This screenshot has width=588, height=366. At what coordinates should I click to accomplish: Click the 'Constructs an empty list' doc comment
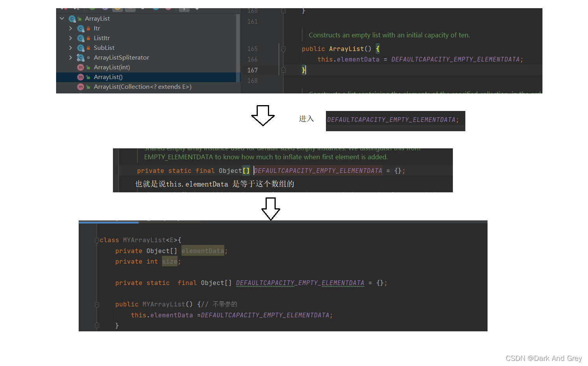pos(389,35)
